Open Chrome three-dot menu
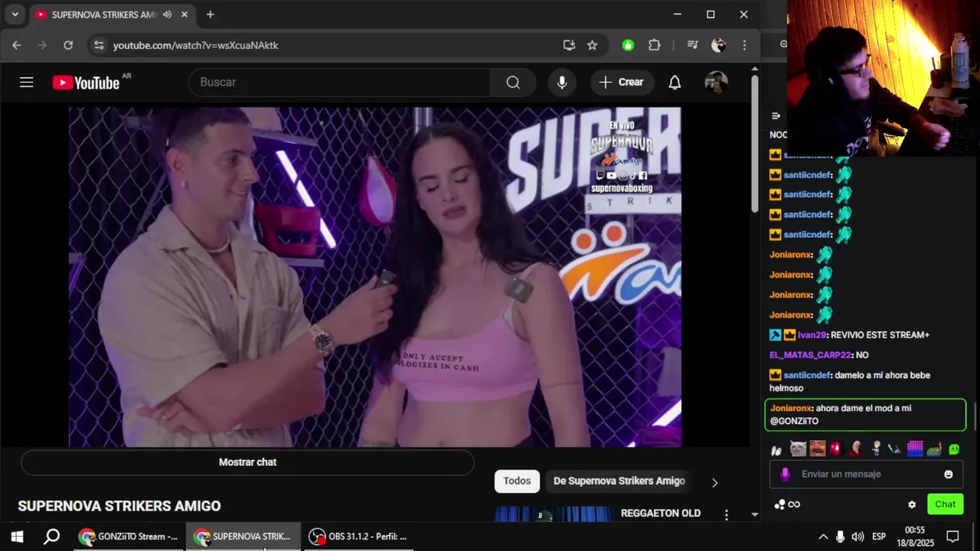 tap(744, 45)
